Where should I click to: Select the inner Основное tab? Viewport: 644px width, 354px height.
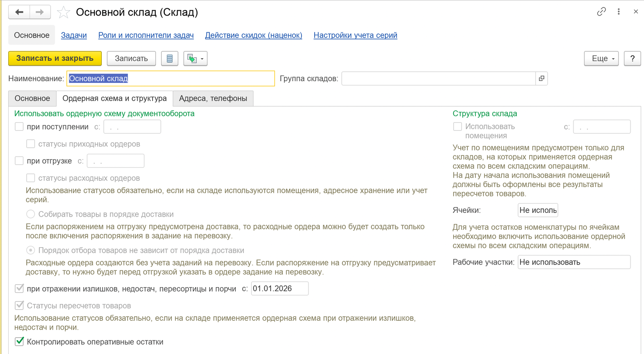pyautogui.click(x=32, y=98)
